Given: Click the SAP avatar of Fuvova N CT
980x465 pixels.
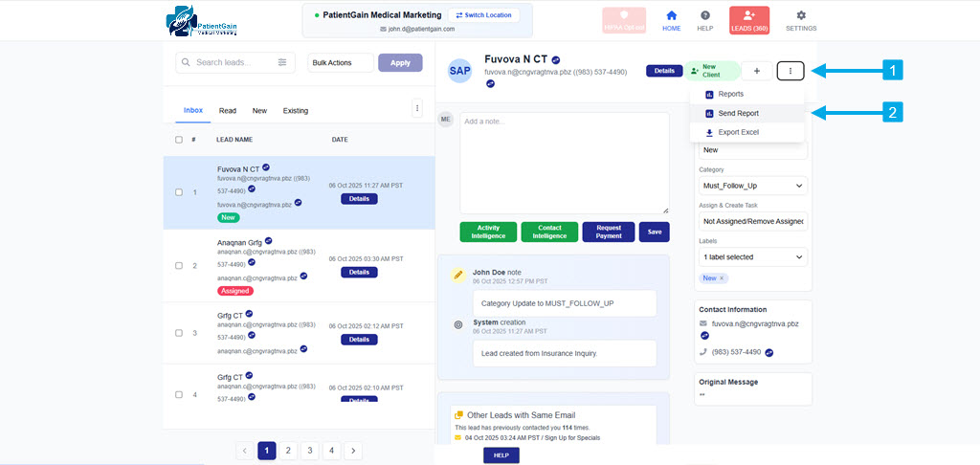Looking at the screenshot, I should [460, 71].
